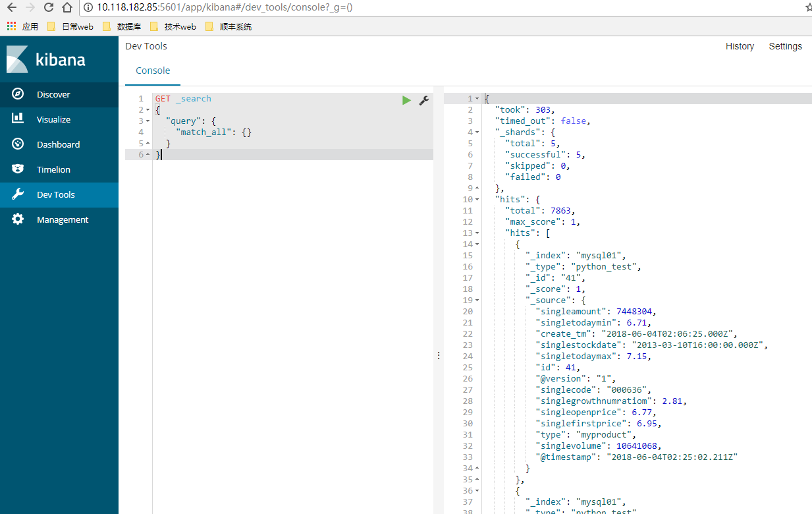Click "timed_out": false line

point(543,121)
